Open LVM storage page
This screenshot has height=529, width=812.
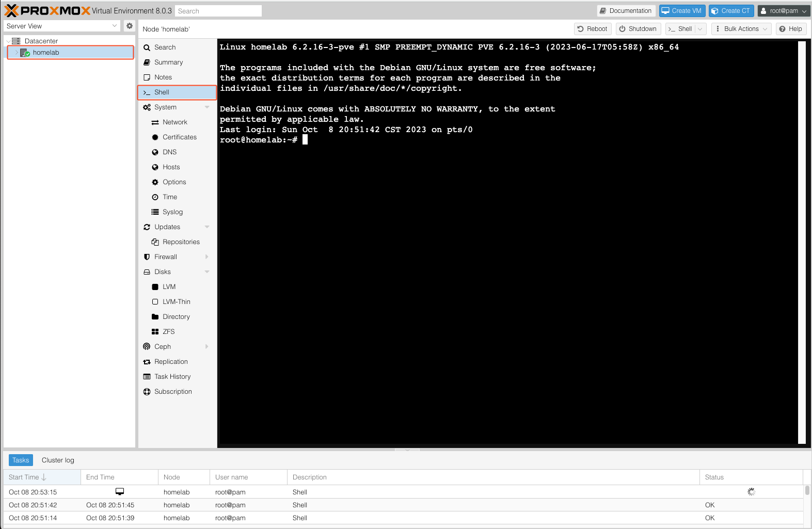[x=177, y=286]
